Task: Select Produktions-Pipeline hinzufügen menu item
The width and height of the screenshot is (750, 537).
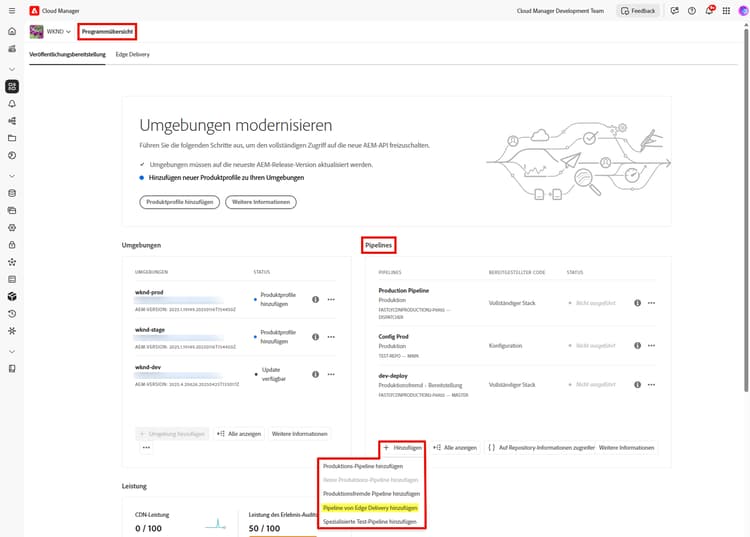Action: point(363,466)
